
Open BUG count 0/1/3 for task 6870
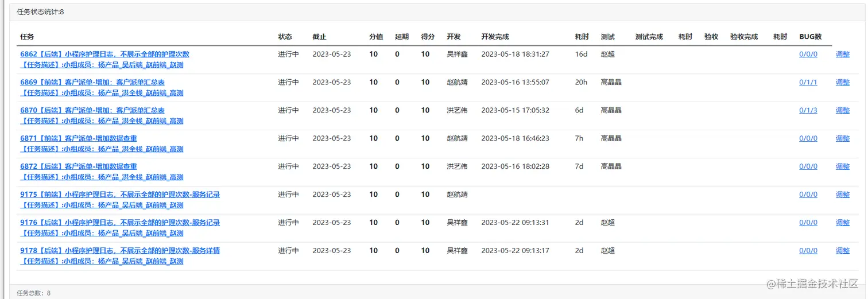pos(808,110)
